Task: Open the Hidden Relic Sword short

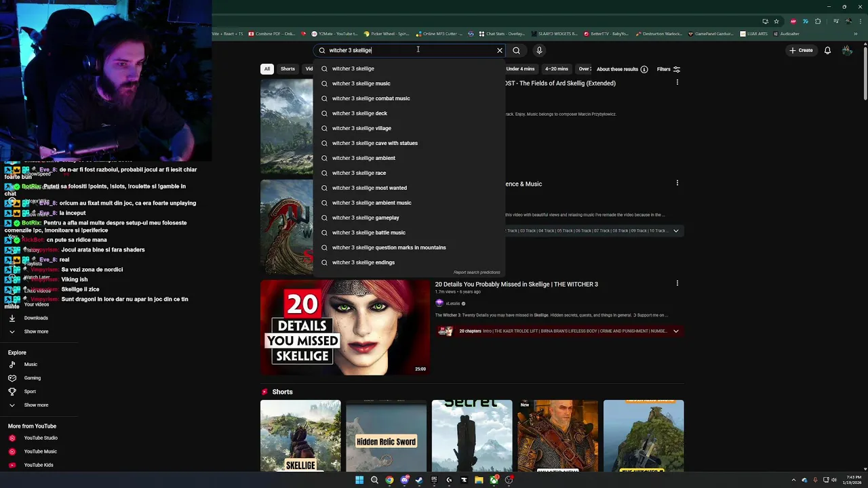Action: tap(386, 436)
